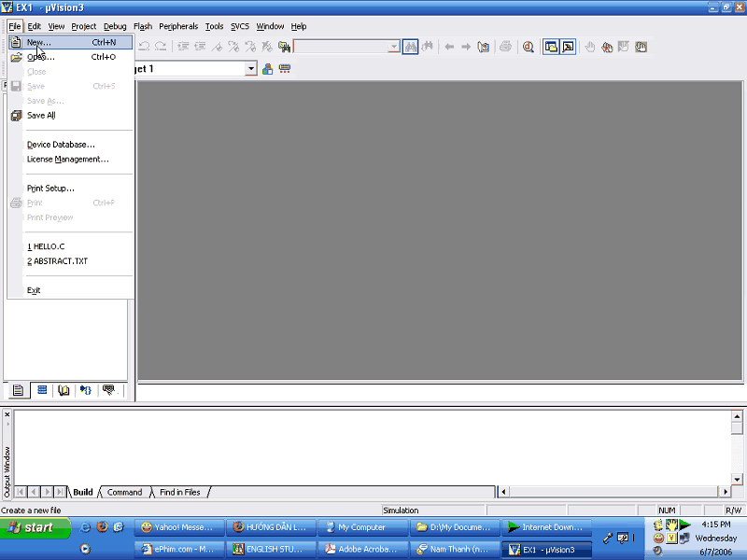The height and width of the screenshot is (560, 747).
Task: Click the Windows Start button
Action: click(36, 527)
